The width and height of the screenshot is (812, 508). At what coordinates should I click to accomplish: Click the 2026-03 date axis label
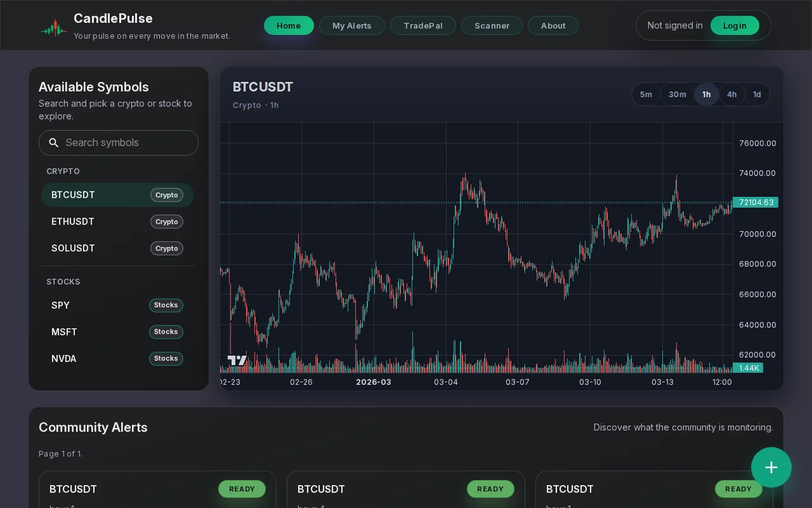tap(374, 382)
